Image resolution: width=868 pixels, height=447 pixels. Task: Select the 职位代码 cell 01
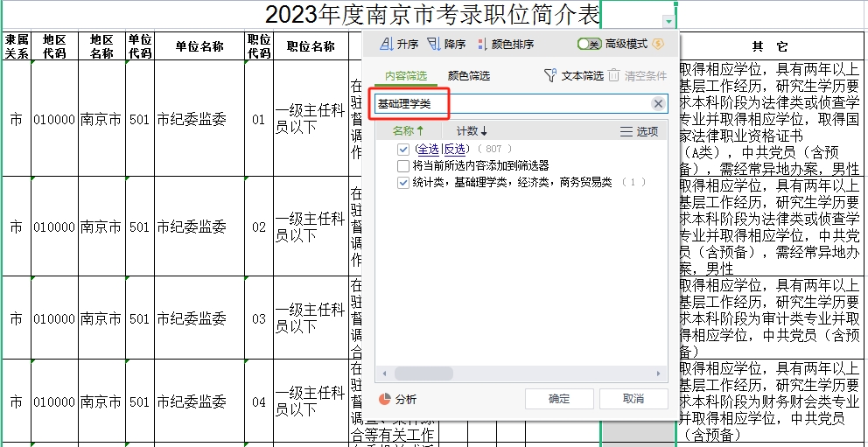258,119
